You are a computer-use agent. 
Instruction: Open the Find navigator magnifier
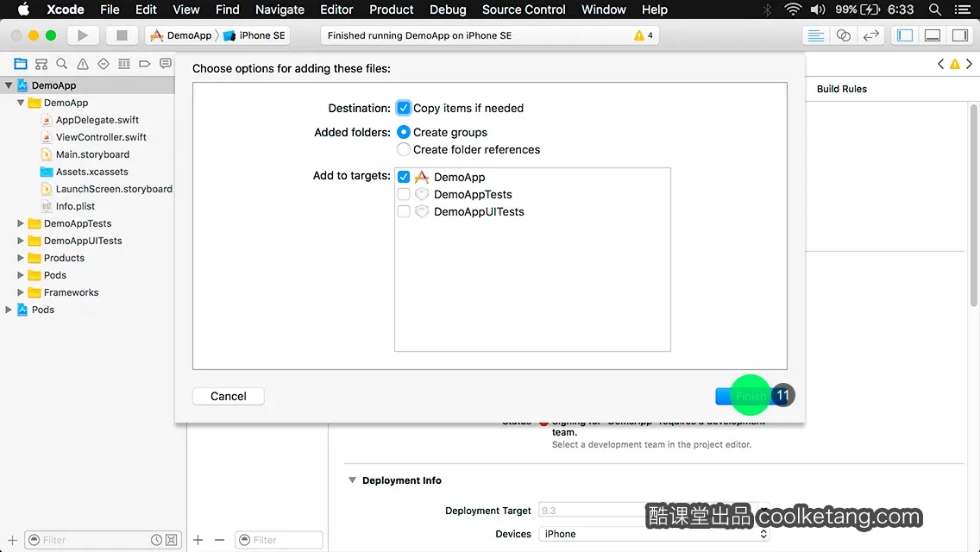(x=62, y=64)
